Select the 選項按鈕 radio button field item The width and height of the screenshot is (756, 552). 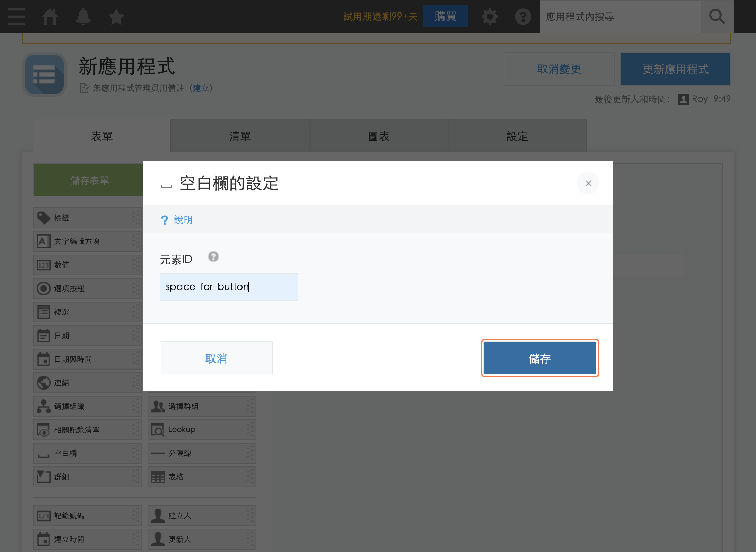click(88, 288)
